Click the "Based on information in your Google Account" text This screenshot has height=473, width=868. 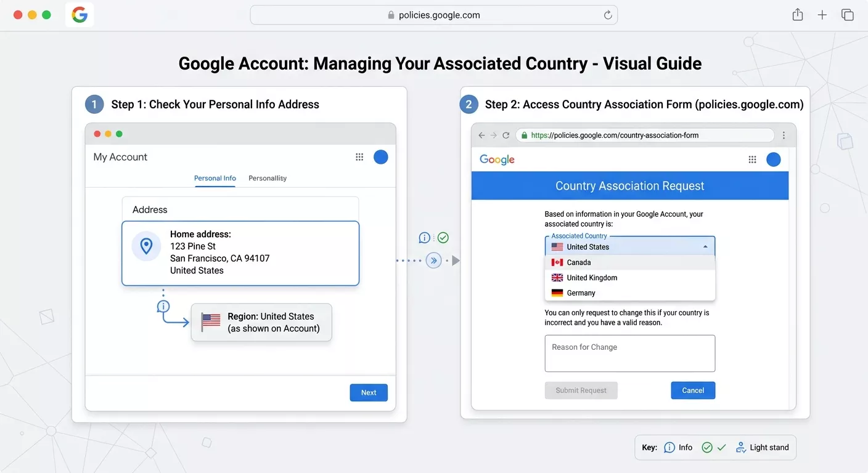(x=624, y=219)
